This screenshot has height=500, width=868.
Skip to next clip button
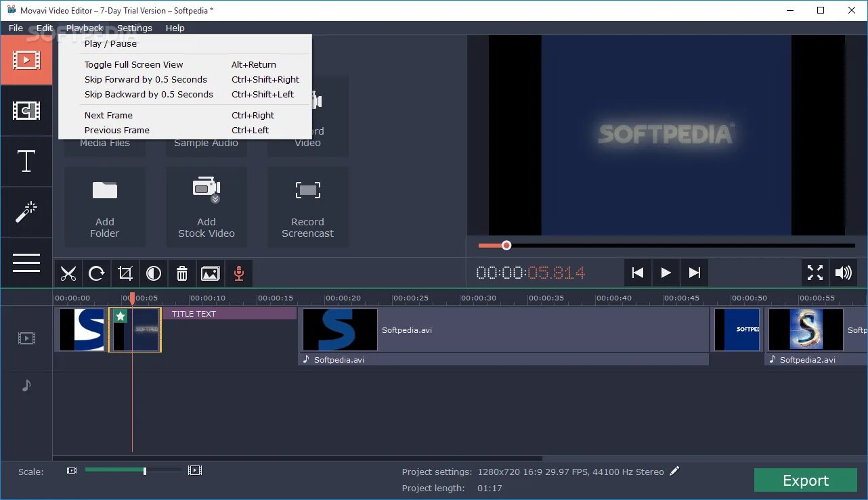tap(695, 273)
